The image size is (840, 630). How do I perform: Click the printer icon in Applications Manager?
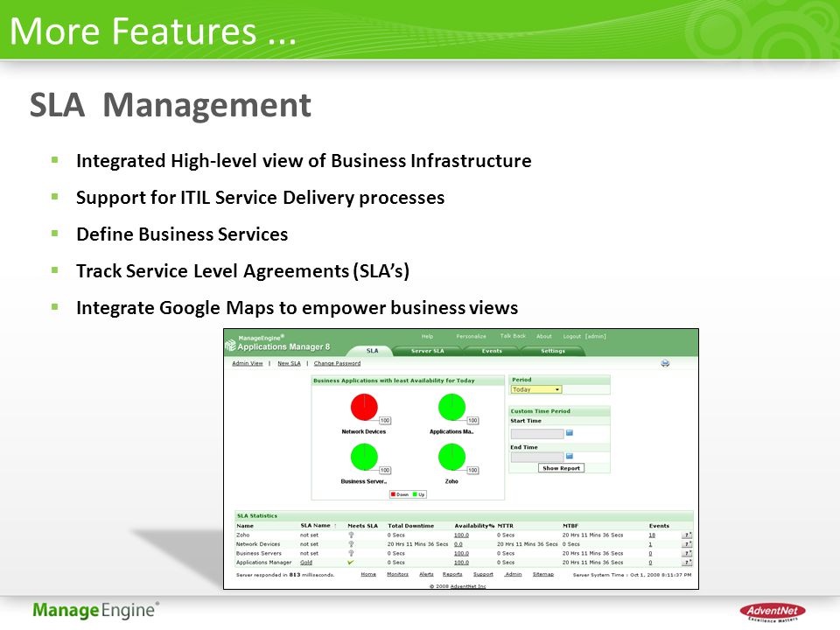point(665,363)
